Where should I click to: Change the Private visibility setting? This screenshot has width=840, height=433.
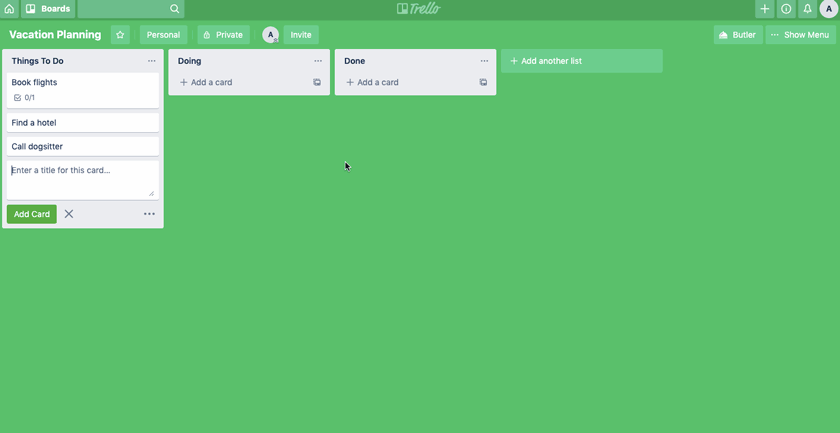(223, 35)
